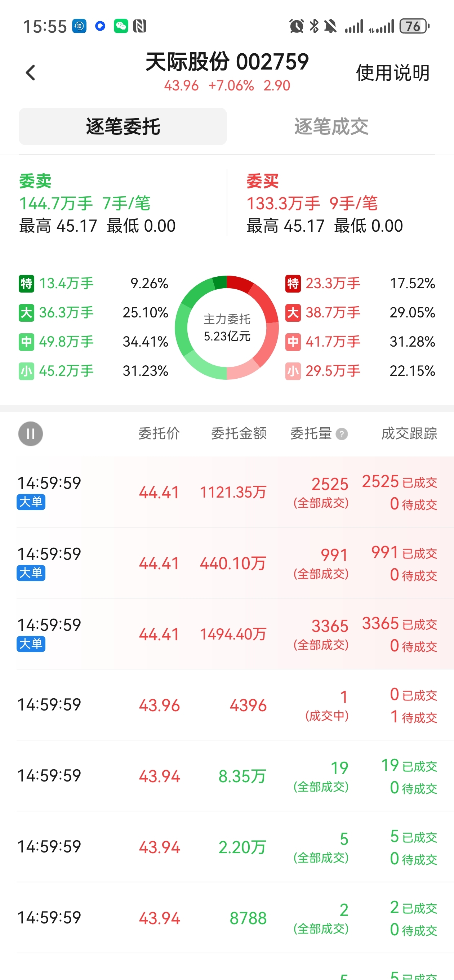Open 使用说明 instructions
Screen dimensions: 454x980
pyautogui.click(x=392, y=73)
